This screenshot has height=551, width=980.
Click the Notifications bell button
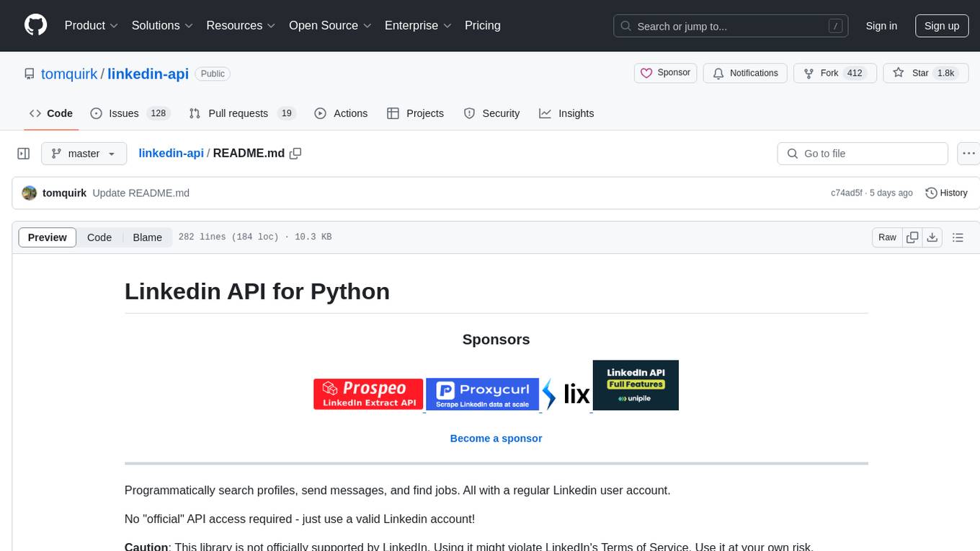(745, 73)
